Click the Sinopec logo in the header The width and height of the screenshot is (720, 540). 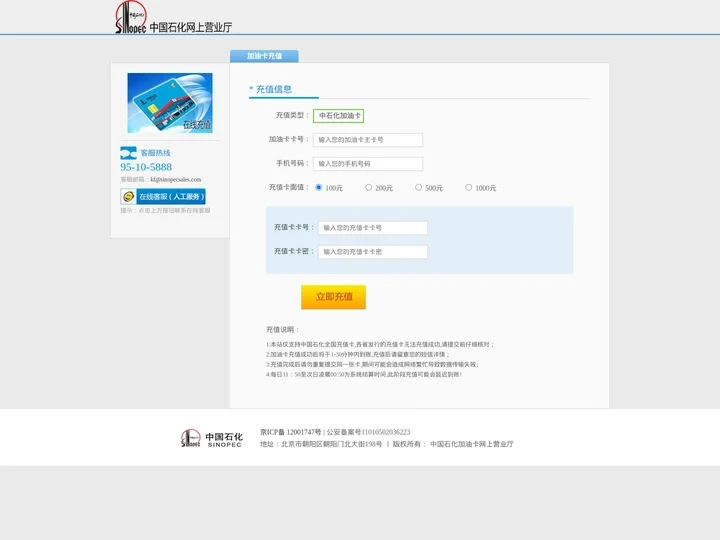pyautogui.click(x=131, y=17)
